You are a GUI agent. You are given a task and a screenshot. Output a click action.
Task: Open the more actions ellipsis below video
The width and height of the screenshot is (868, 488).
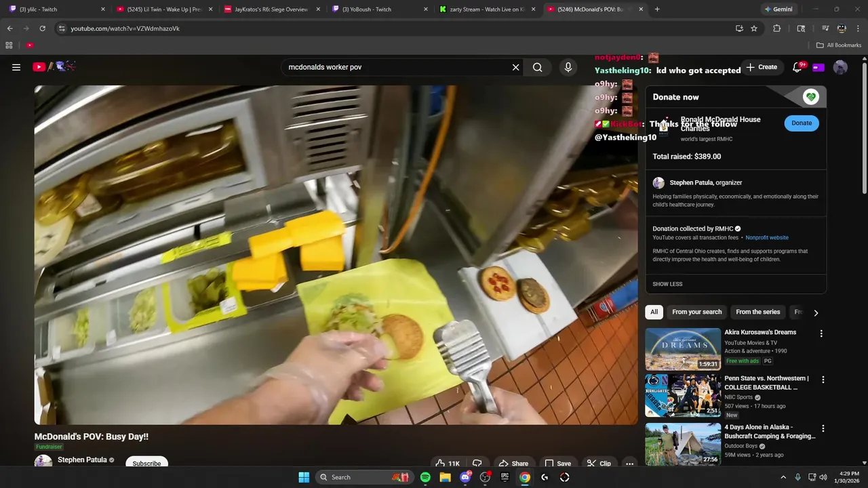click(x=629, y=464)
